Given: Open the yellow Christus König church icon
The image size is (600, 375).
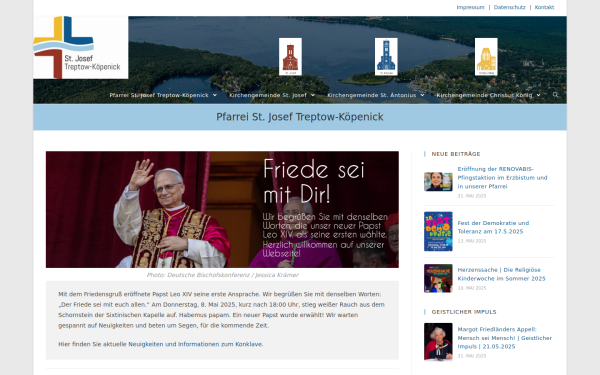Looking at the screenshot, I should click(486, 57).
